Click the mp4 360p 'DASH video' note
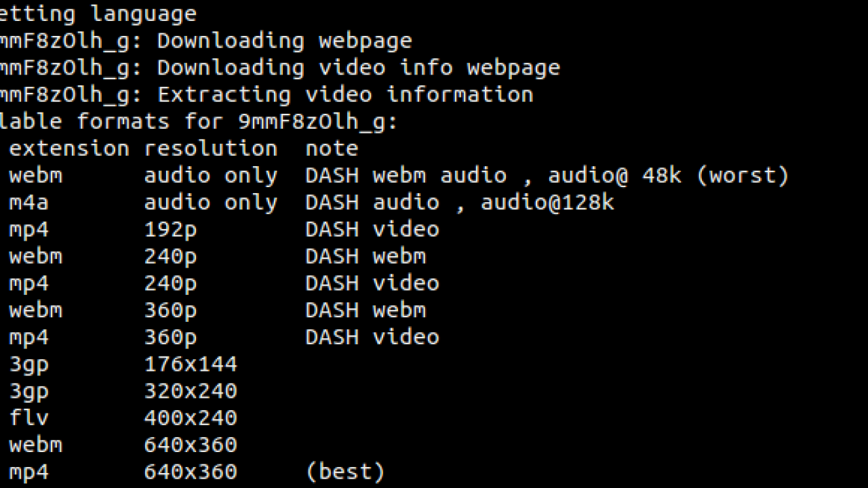The image size is (868, 488). [x=372, y=338]
